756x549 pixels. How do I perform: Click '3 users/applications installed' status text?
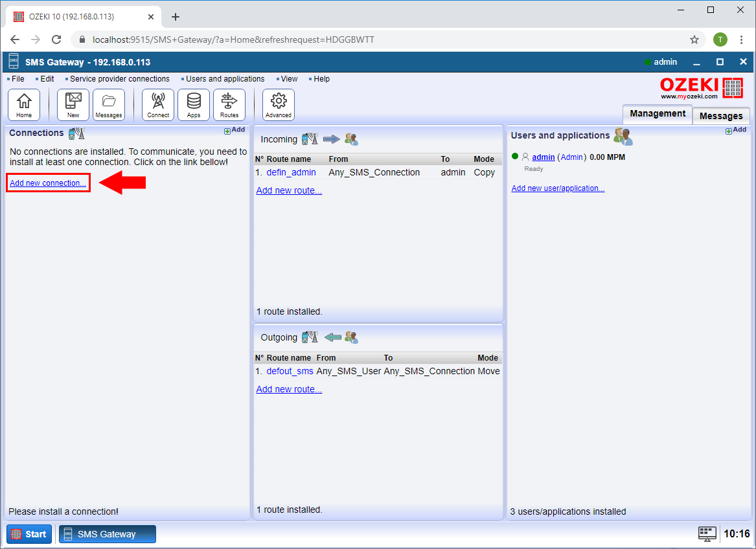click(568, 512)
